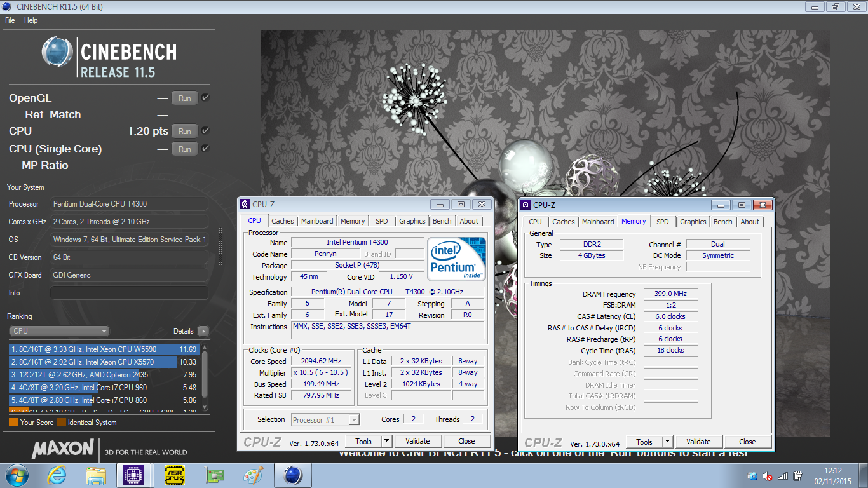Click the CPU-Z title icon in left window

[245, 204]
